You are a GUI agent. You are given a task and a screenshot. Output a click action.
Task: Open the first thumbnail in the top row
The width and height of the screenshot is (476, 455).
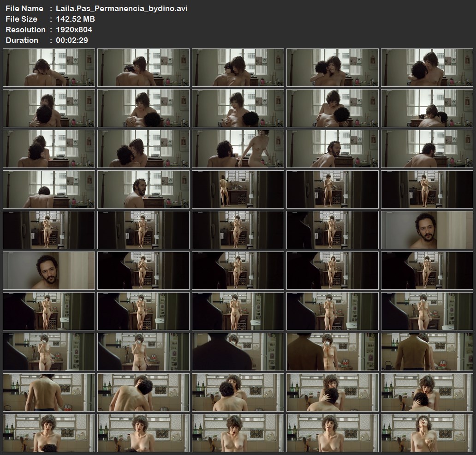(49, 67)
